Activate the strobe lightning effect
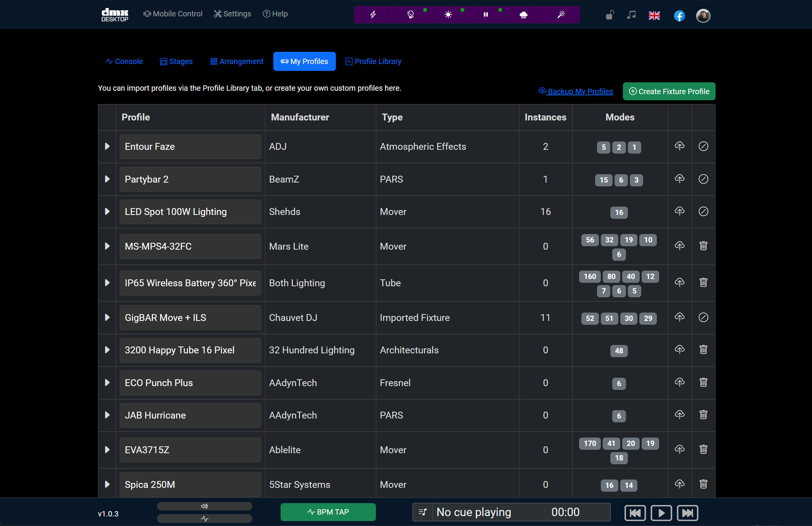 click(373, 14)
